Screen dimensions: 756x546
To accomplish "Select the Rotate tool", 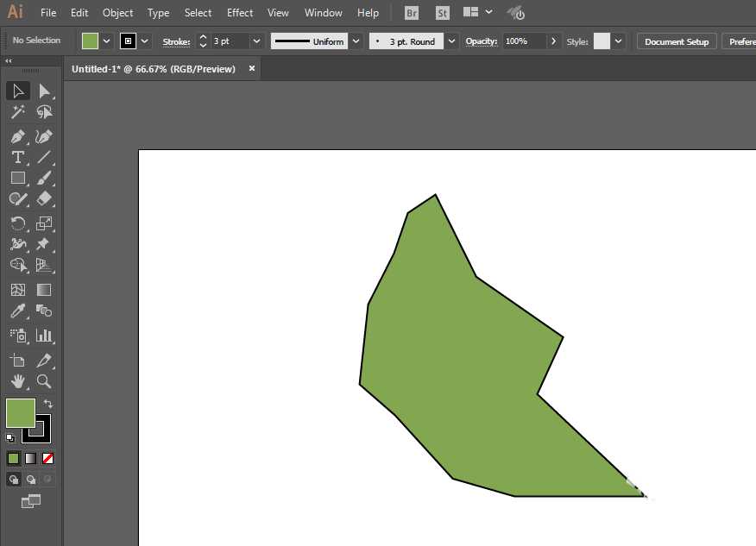I will pyautogui.click(x=17, y=223).
